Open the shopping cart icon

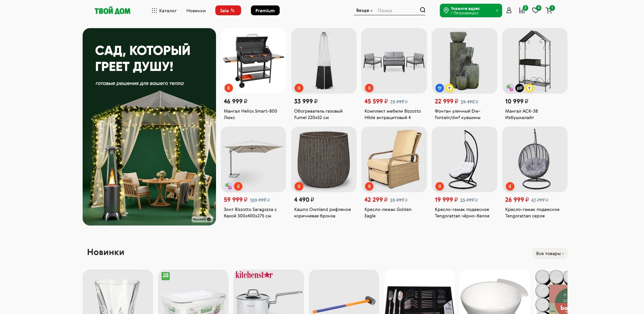pos(549,11)
